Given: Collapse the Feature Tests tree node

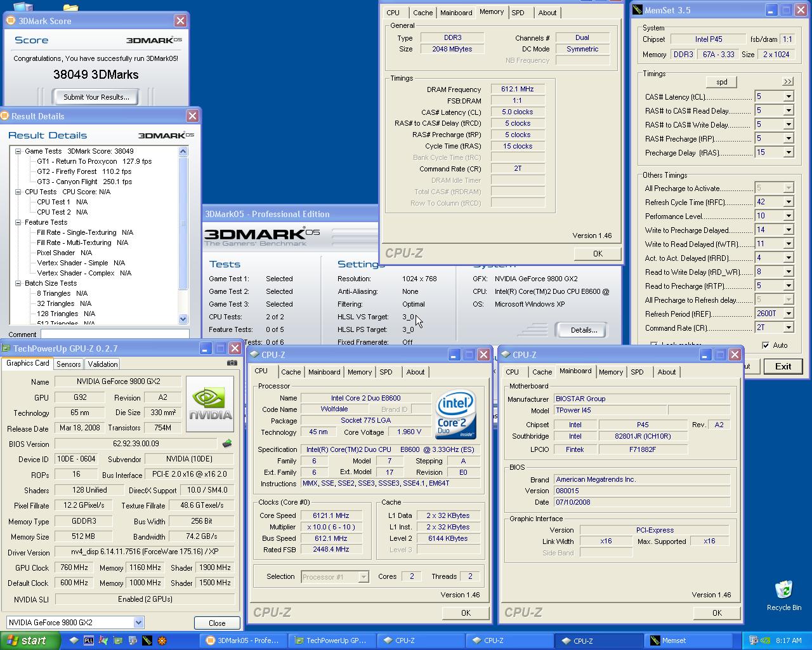Looking at the screenshot, I should tap(18, 222).
